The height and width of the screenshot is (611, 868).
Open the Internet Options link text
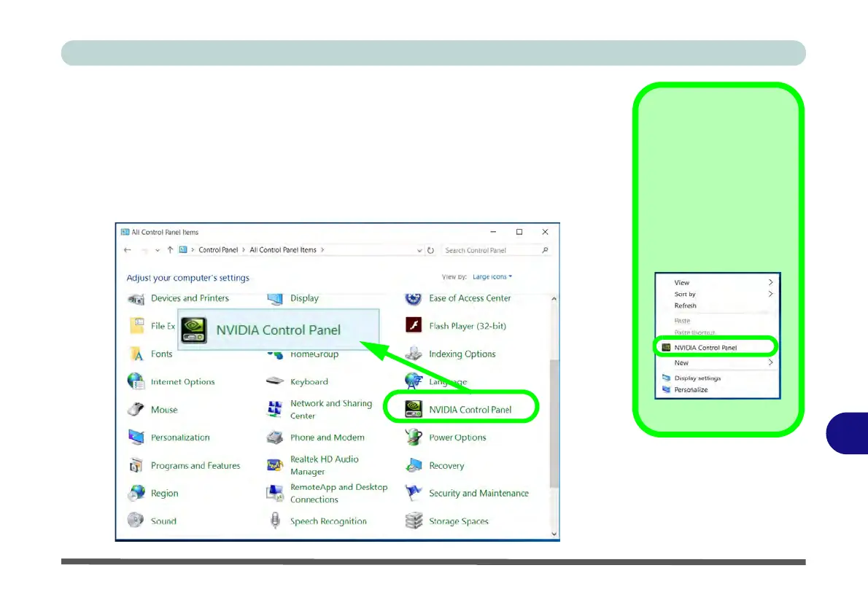[182, 382]
